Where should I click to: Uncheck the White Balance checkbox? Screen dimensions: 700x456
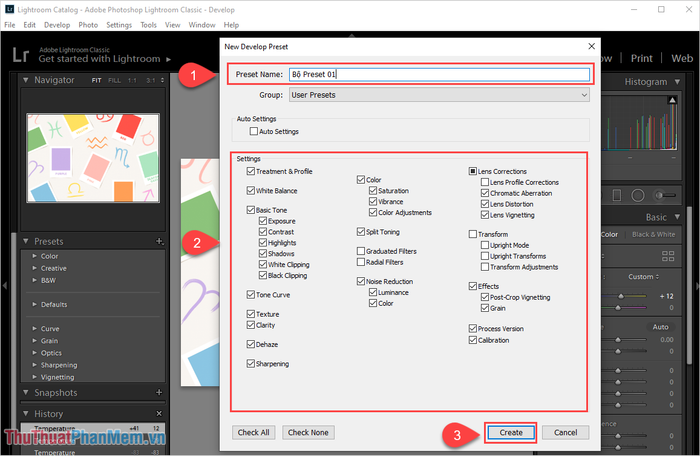pos(250,190)
